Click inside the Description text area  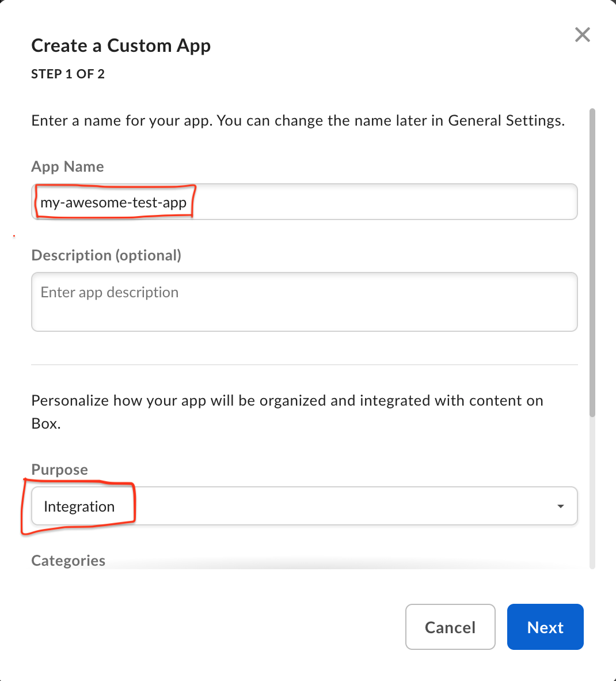pos(304,302)
